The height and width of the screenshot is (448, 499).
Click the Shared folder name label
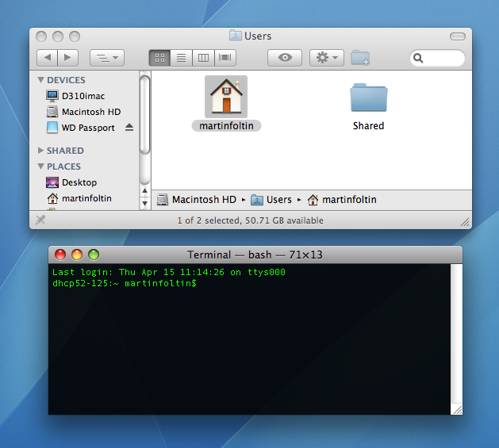(369, 126)
